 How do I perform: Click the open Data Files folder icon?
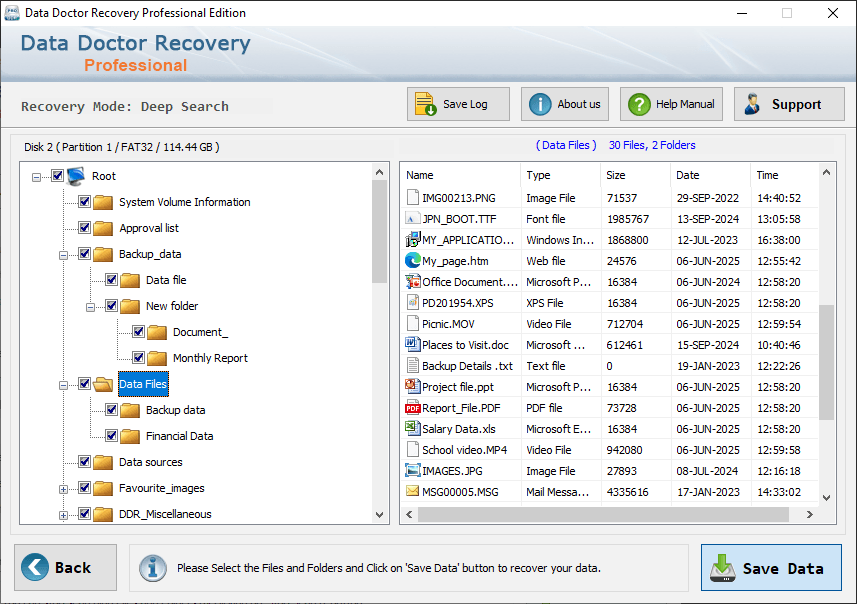click(103, 384)
